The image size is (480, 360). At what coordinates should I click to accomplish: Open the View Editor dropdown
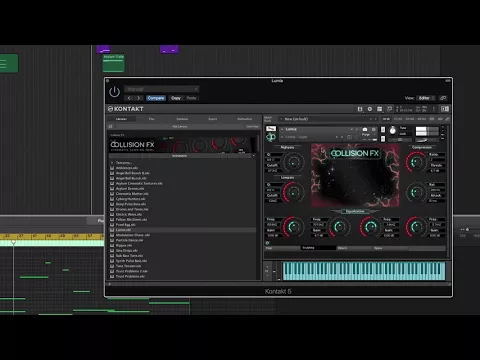[x=426, y=98]
